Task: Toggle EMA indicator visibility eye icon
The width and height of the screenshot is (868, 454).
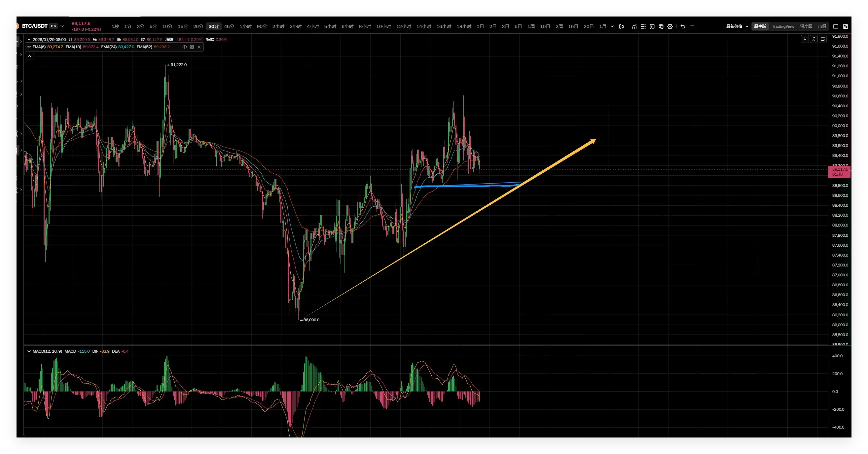Action: click(x=184, y=47)
